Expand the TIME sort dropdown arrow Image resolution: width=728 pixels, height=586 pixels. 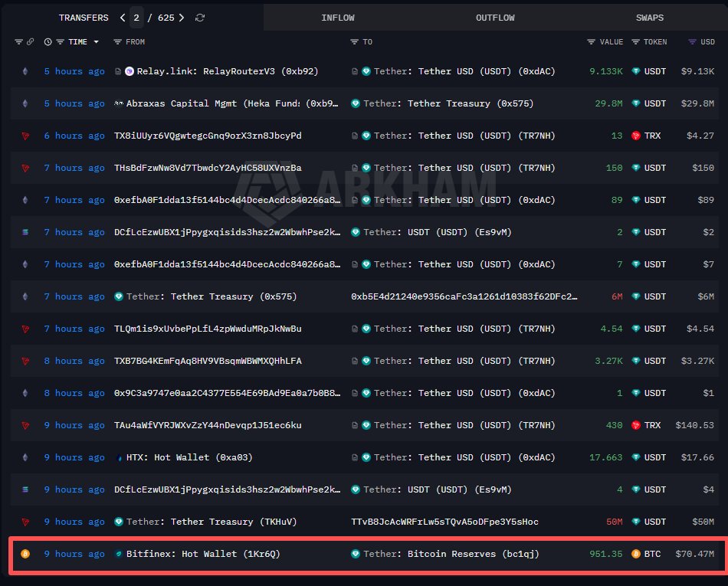click(x=96, y=42)
